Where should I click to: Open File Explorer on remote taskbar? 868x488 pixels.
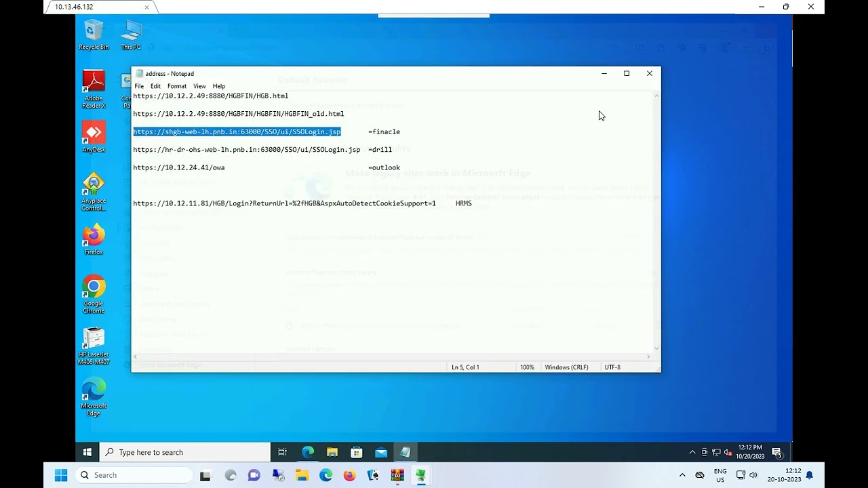tap(332, 452)
